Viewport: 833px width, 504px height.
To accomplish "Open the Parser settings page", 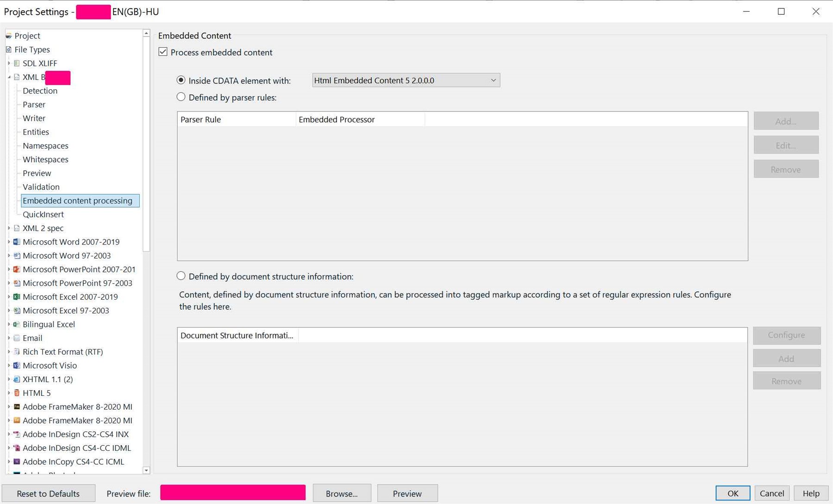I will pos(34,104).
